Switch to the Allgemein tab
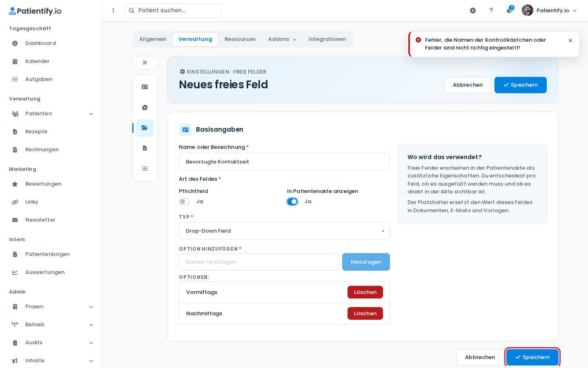Viewport: 588px width, 368px height. pos(153,39)
